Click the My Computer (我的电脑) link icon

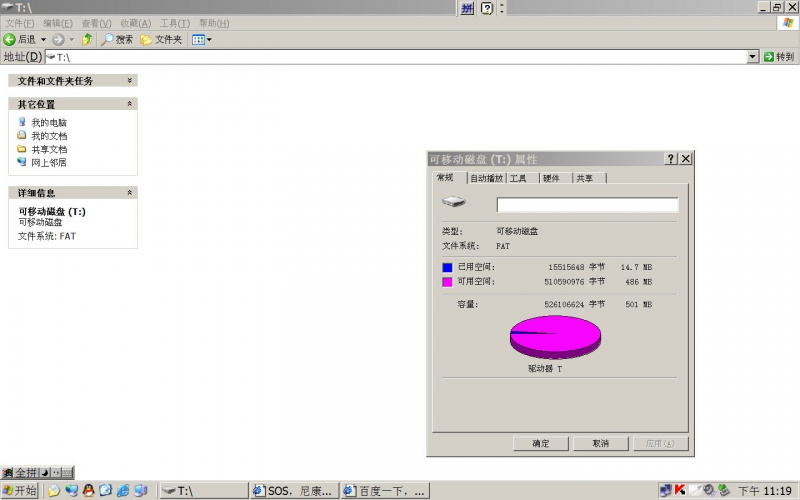tap(22, 122)
